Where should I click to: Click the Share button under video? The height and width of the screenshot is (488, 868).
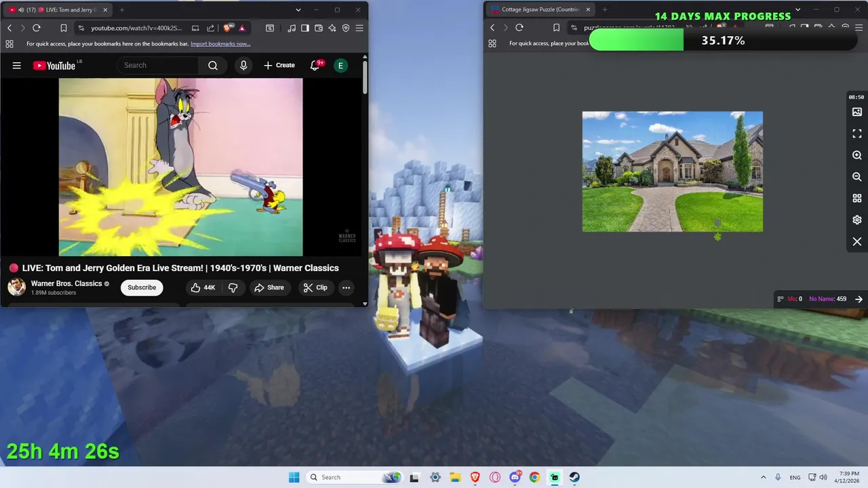pos(269,287)
